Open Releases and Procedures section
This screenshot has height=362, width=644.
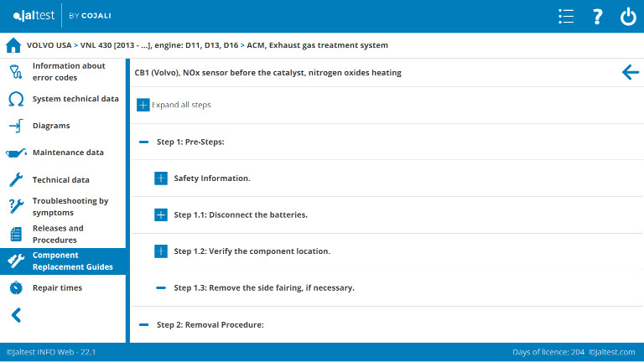[58, 233]
